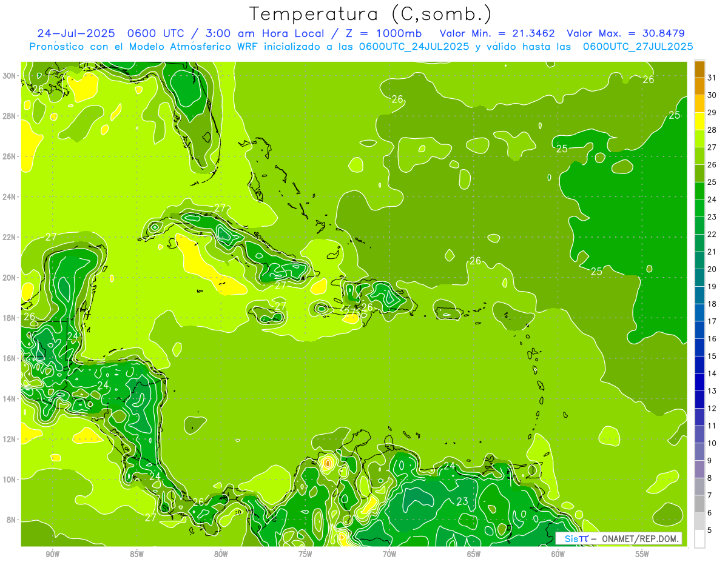The width and height of the screenshot is (728, 562).
Task: Click the value 13 on color legend
Action: pyautogui.click(x=712, y=390)
